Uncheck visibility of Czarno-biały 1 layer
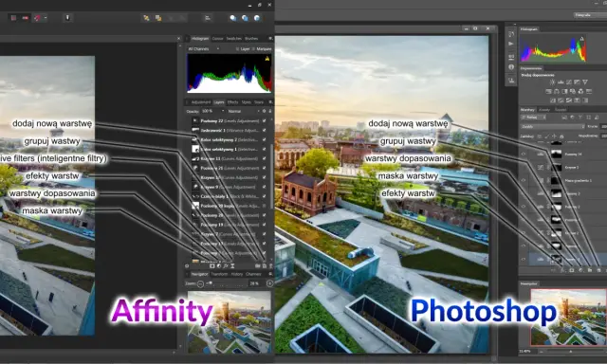This screenshot has width=607, height=364. point(264,196)
